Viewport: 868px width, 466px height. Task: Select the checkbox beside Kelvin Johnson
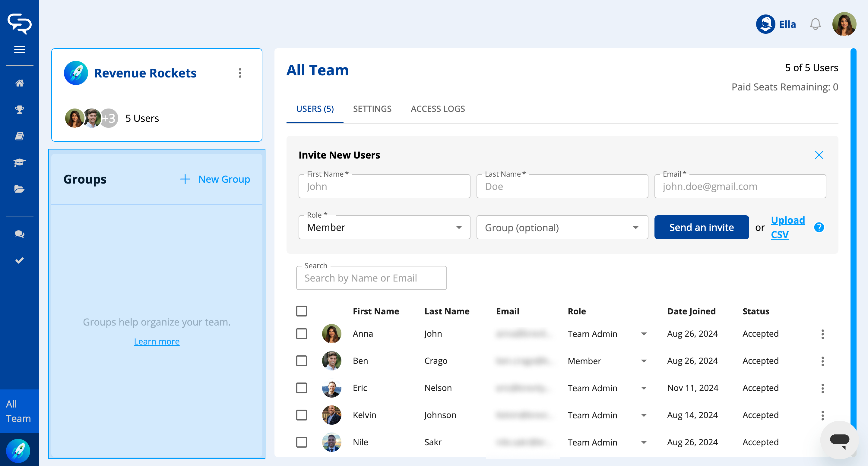pyautogui.click(x=302, y=415)
